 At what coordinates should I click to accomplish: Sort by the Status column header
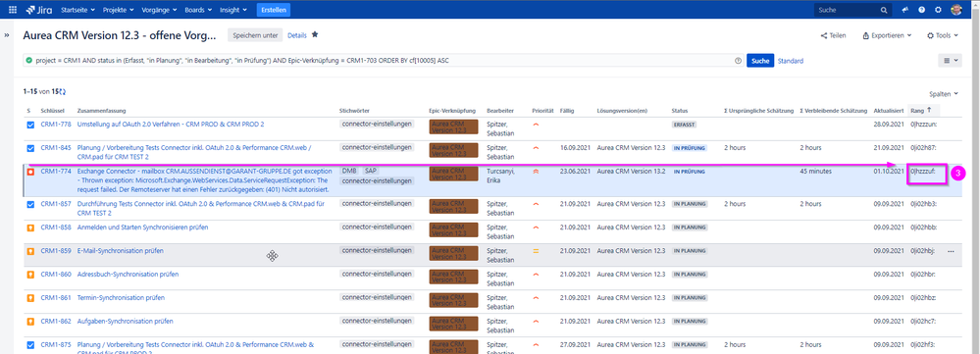coord(680,110)
